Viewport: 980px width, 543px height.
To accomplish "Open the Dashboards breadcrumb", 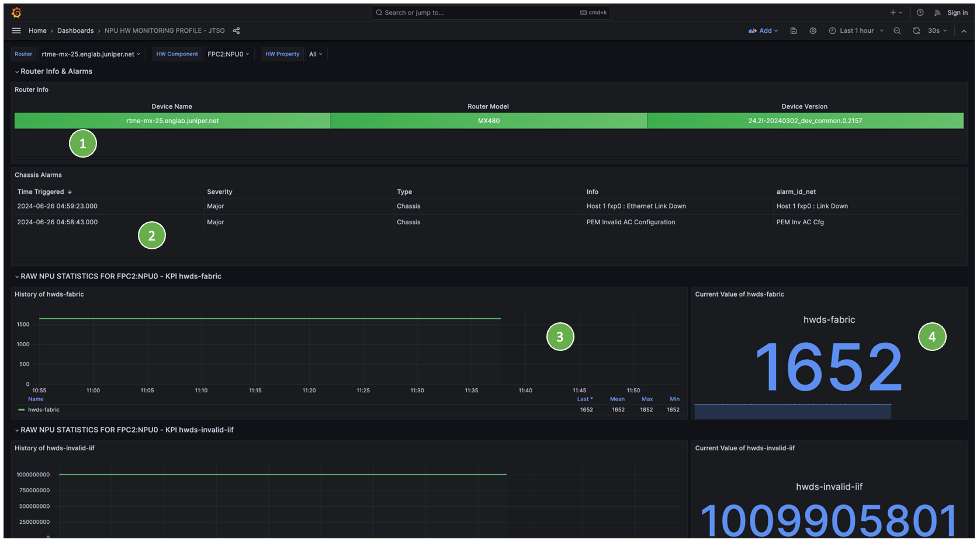I will point(75,31).
